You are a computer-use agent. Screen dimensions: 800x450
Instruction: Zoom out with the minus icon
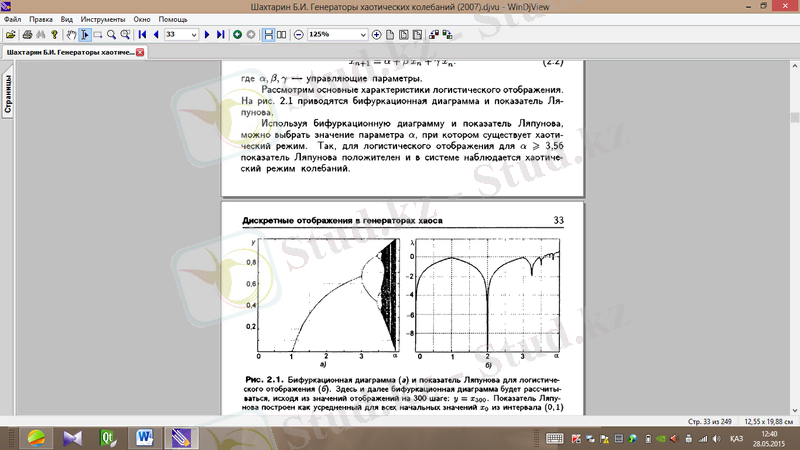pos(298,34)
